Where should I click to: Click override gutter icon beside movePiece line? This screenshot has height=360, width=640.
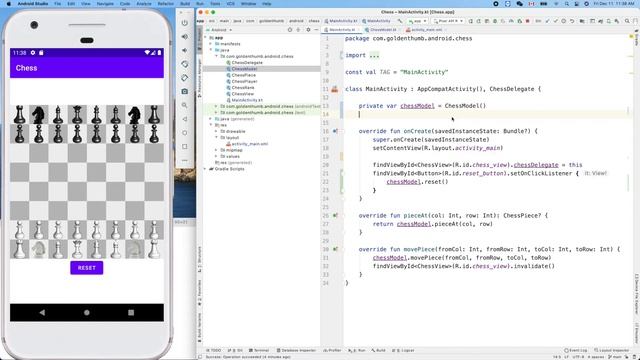(x=335, y=249)
